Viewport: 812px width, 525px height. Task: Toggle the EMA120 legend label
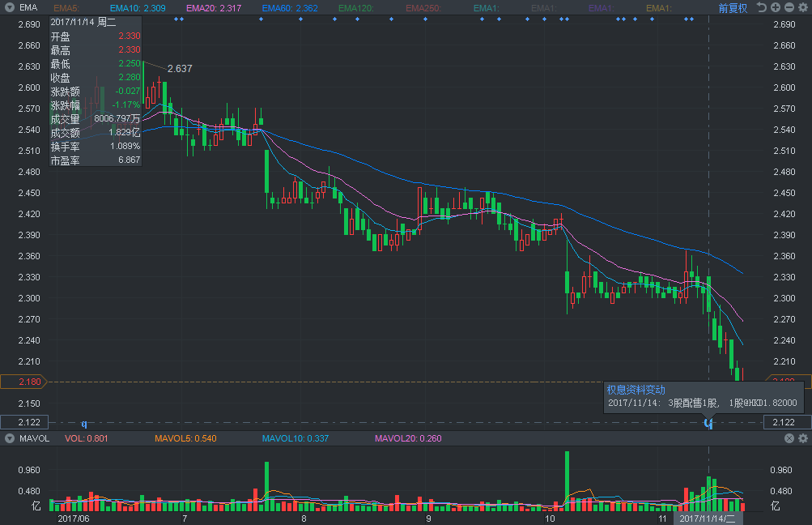(355, 8)
